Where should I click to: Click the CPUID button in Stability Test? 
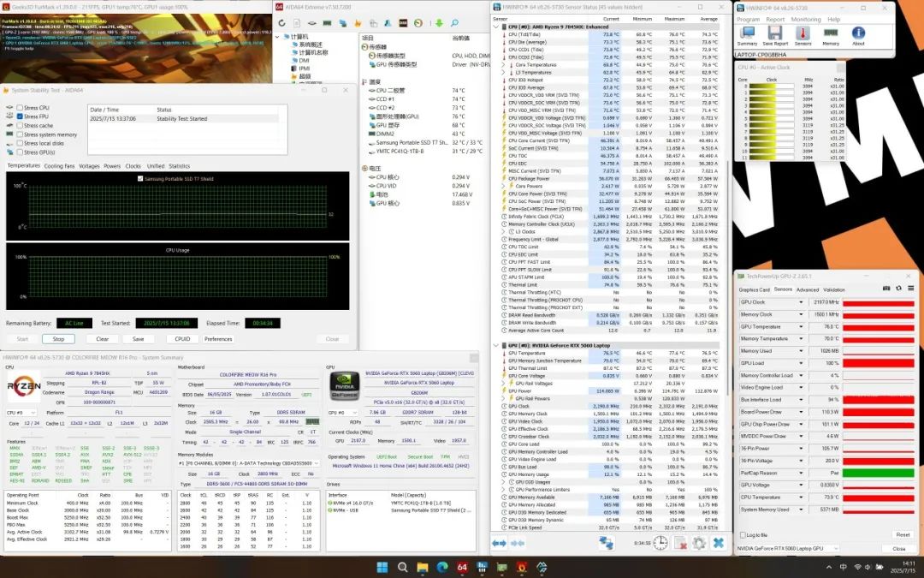coord(183,339)
